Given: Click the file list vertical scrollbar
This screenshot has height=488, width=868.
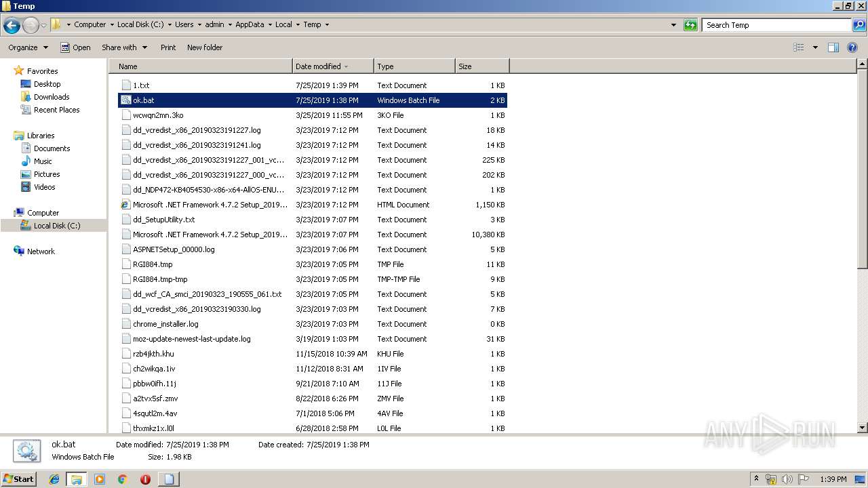Looking at the screenshot, I should click(862, 169).
